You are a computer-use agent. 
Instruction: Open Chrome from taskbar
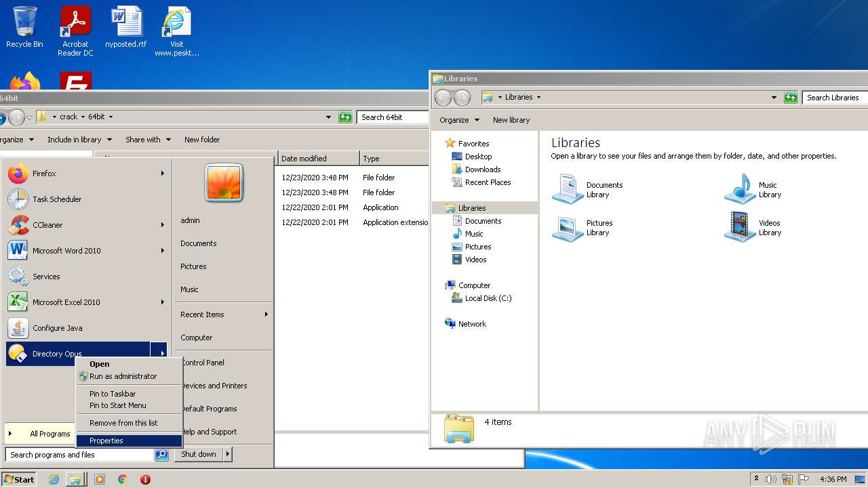click(123, 479)
